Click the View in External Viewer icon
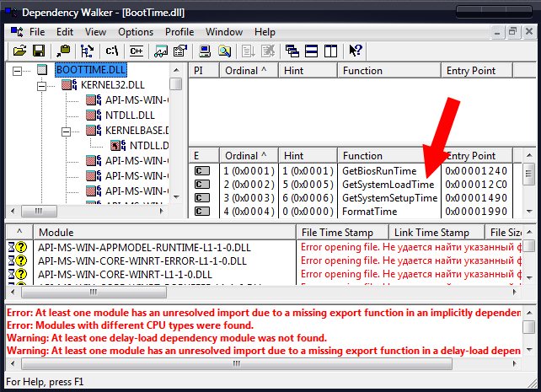Viewport: 541px width, 392px height. point(161,51)
